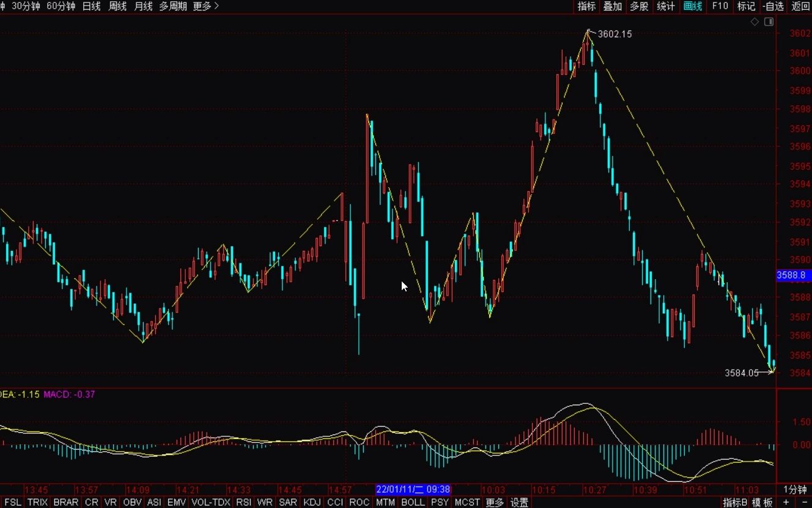
Task: Click the highlighted 22/01/11/二 09:38 time label
Action: coord(413,490)
